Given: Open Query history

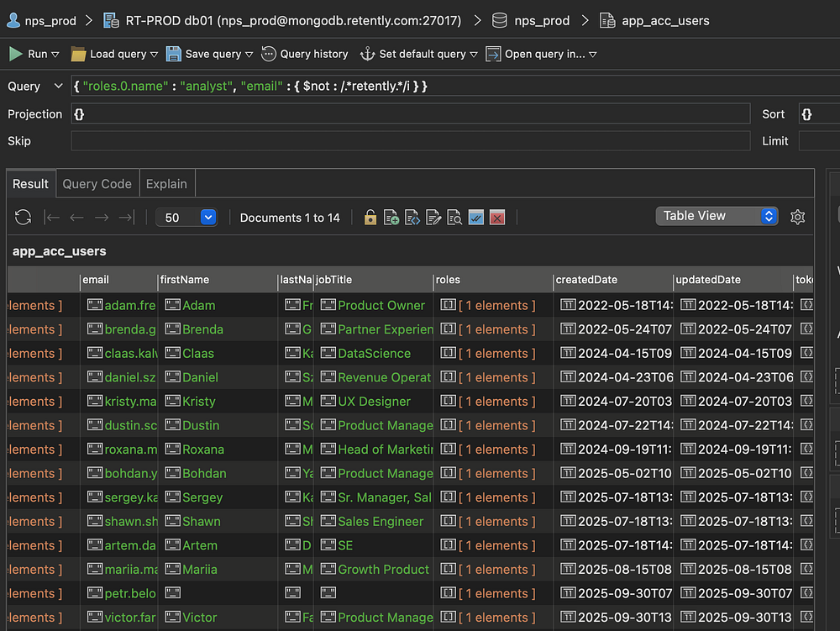Looking at the screenshot, I should pyautogui.click(x=305, y=54).
